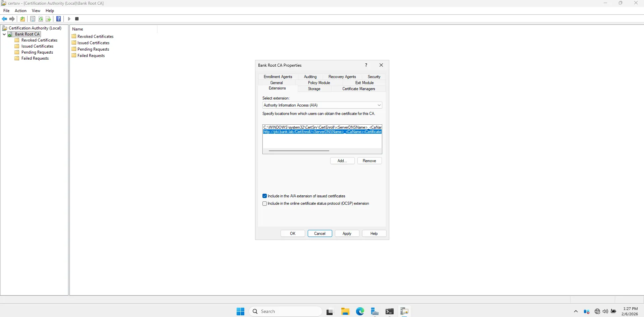The width and height of the screenshot is (644, 317).
Task: Stop the CA service with the stop icon
Action: coord(77,19)
